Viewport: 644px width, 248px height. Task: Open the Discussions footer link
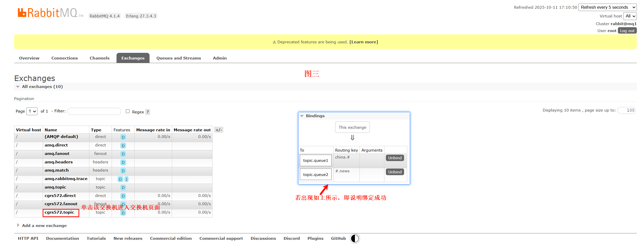[263, 239]
